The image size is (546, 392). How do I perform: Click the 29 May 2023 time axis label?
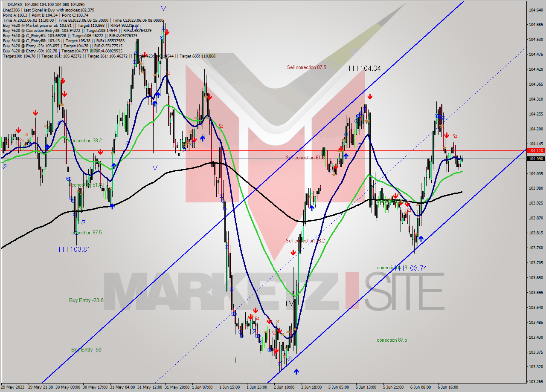click(13, 387)
